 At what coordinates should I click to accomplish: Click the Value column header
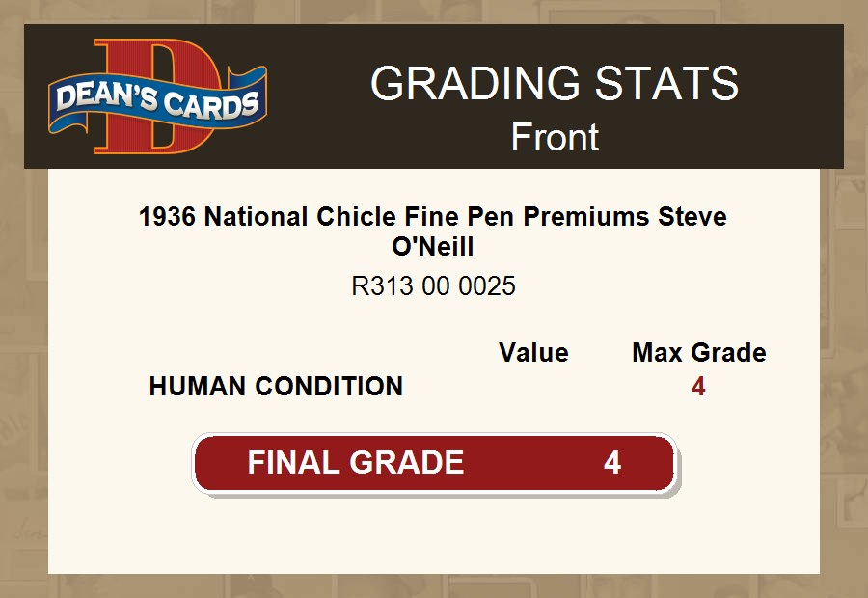coord(533,353)
